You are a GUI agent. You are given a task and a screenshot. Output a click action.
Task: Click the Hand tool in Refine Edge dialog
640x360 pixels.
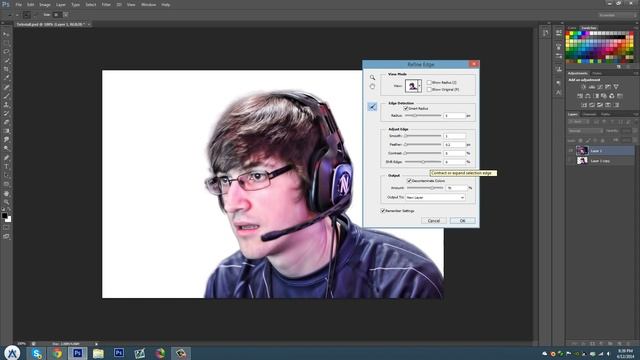[372, 87]
